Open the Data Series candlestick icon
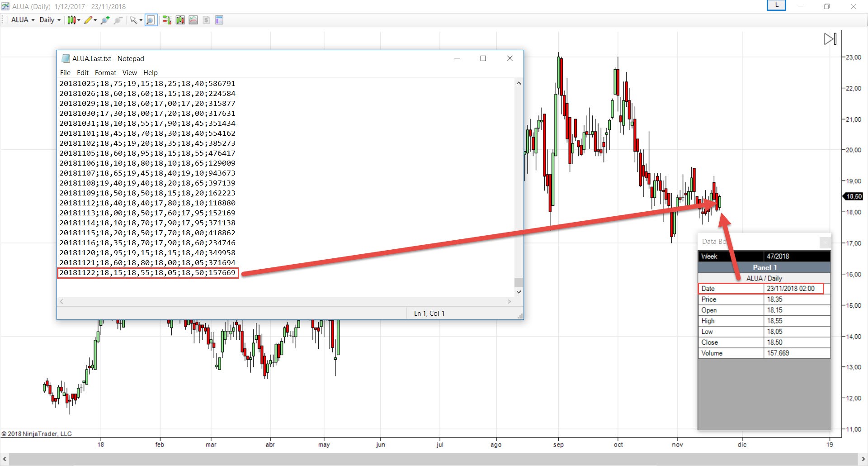The height and width of the screenshot is (466, 868). [180, 20]
